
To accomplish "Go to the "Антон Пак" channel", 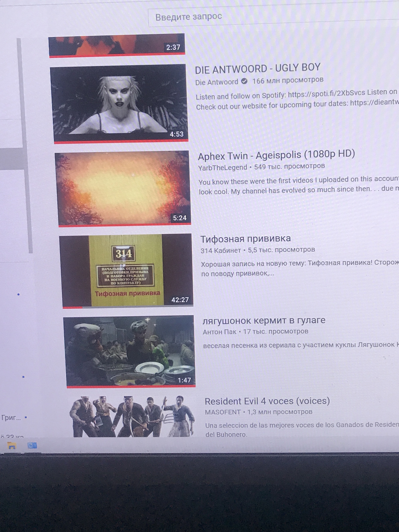I will click(x=220, y=332).
